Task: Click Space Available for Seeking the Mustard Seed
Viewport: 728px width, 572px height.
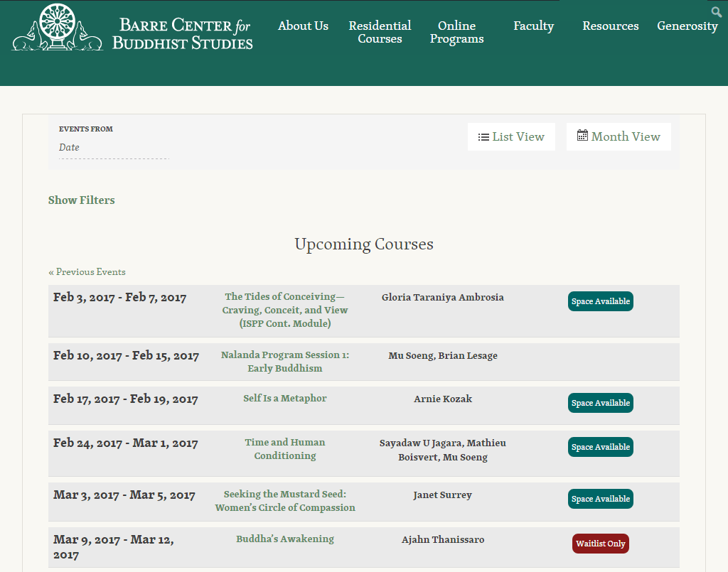Action: [x=600, y=499]
